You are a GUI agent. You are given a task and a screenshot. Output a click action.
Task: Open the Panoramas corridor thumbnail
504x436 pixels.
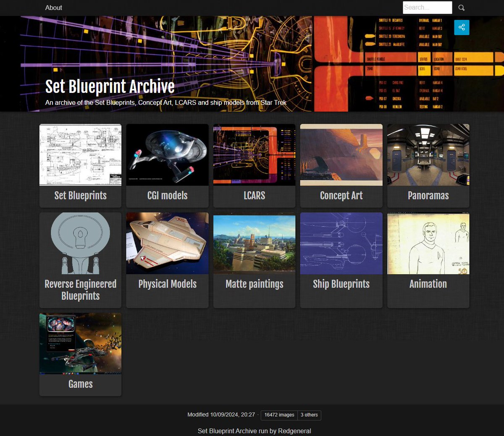[428, 155]
